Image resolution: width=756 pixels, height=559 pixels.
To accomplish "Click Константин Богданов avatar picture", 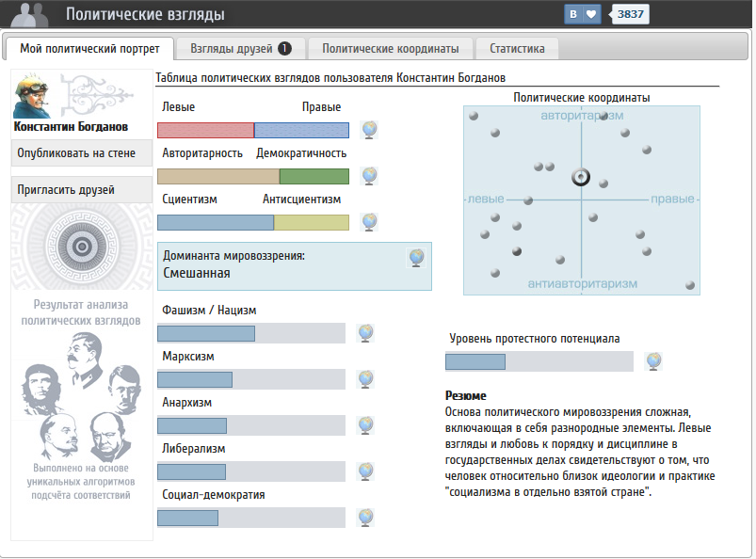I will (x=35, y=96).
